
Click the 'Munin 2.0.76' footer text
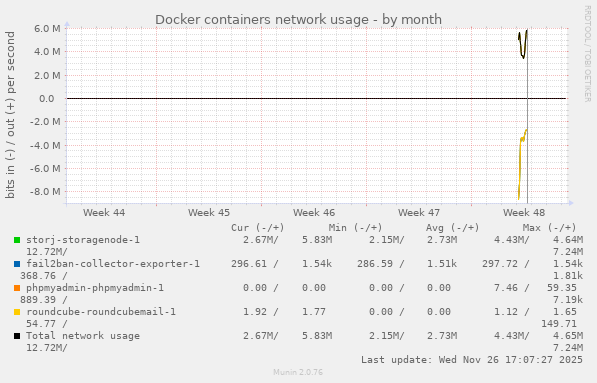(298, 372)
